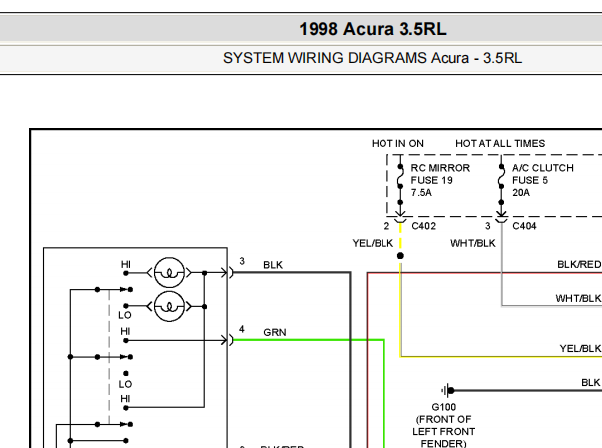Select the C404 connector terminal symbol

point(501,220)
